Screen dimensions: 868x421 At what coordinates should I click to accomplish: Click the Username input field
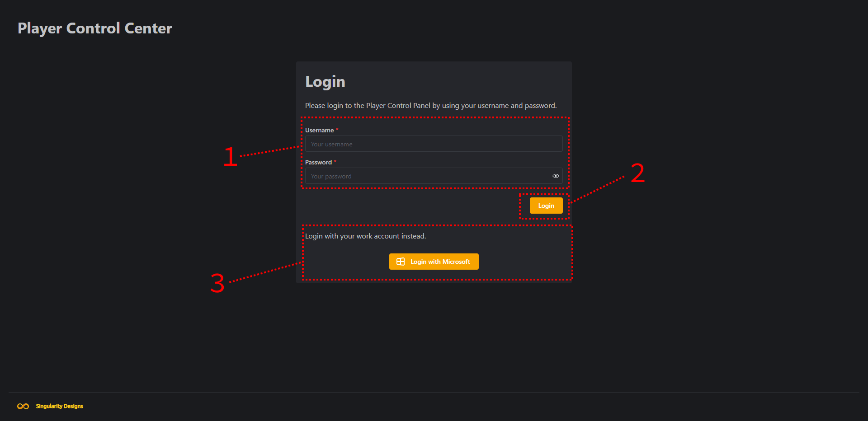[x=434, y=144]
